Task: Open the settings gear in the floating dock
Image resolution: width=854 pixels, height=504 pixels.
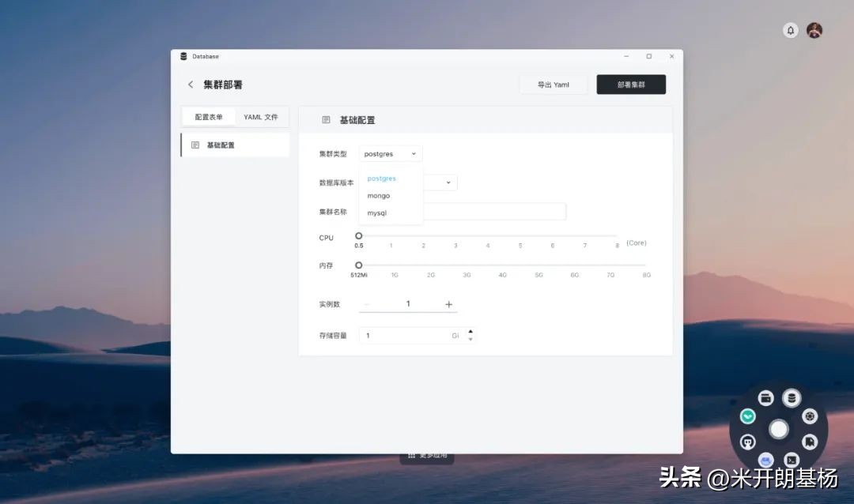Action: click(809, 416)
